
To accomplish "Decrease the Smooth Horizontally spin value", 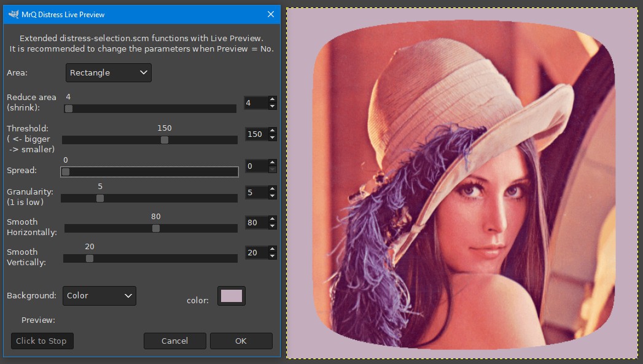I will 272,226.
